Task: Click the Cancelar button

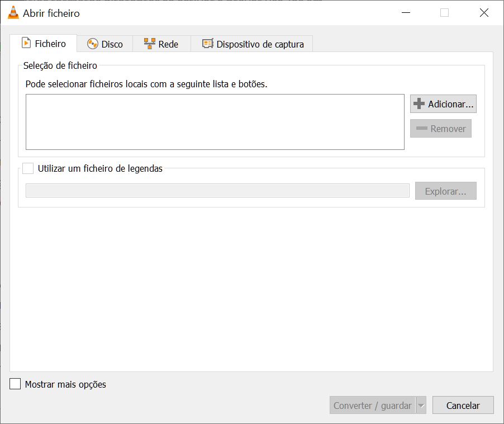Action: tap(463, 406)
